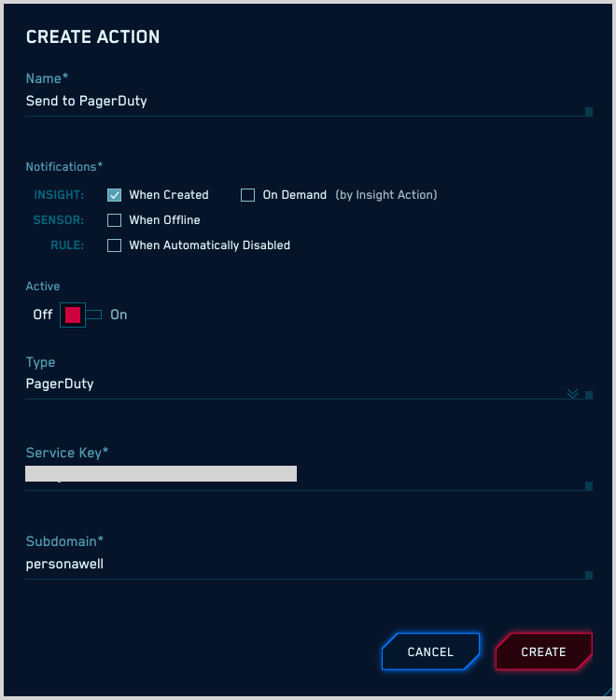
Task: Tick the When Automatically Disabled rule checkbox
Action: pos(115,245)
